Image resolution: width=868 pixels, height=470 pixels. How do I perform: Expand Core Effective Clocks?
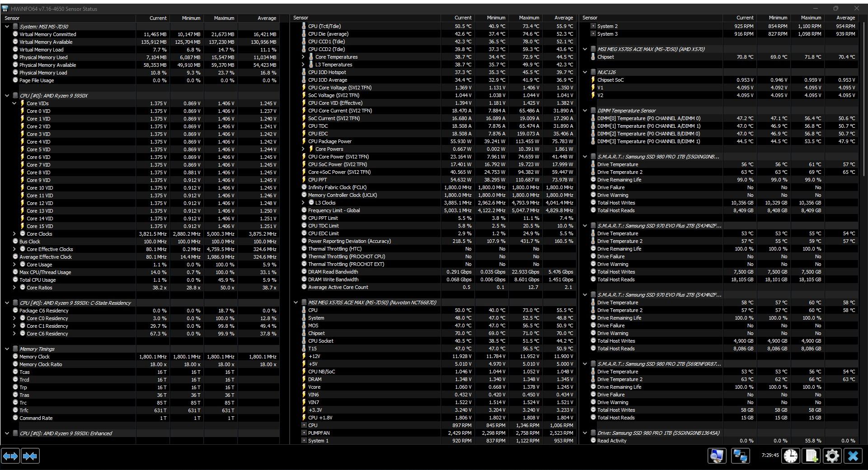point(14,249)
